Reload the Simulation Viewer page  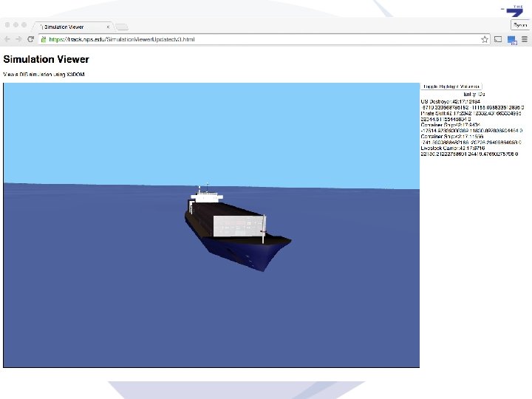[x=30, y=39]
